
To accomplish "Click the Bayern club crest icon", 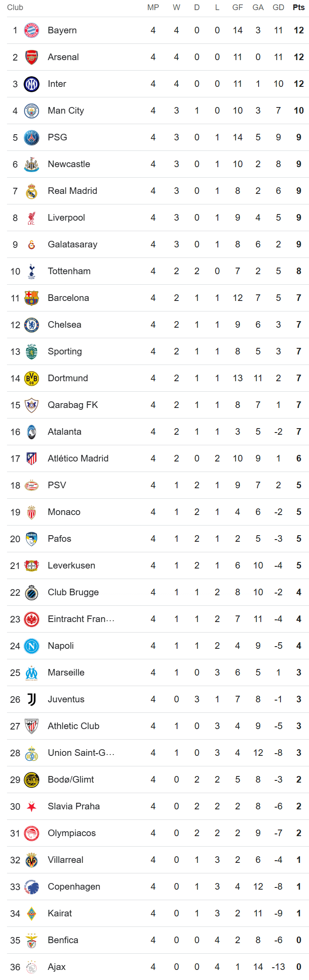I will click(x=32, y=30).
